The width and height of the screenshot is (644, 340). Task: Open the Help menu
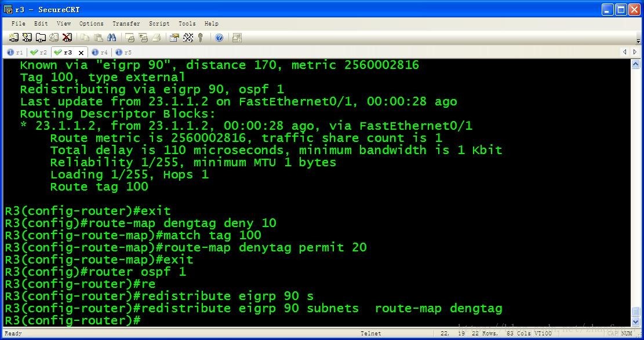click(212, 23)
